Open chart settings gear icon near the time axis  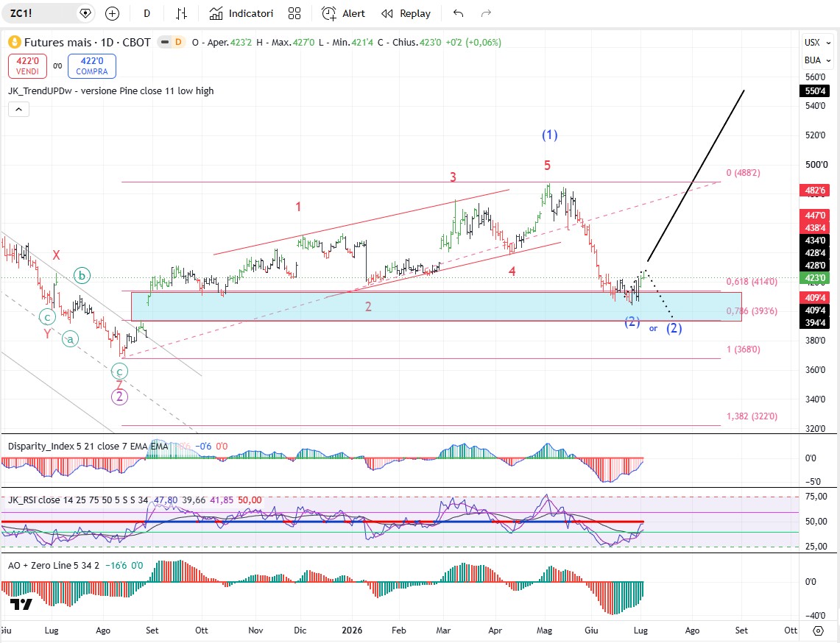tap(818, 630)
